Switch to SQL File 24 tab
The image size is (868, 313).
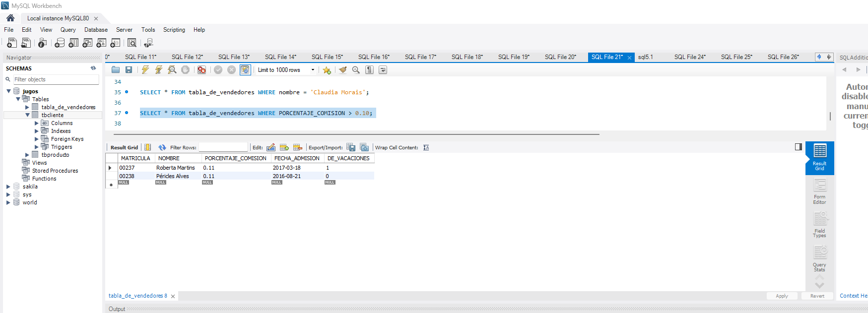pos(690,57)
